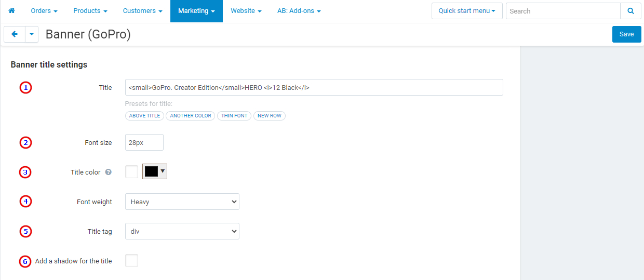
Task: Open the caret dropdown beside back arrow
Action: pyautogui.click(x=32, y=34)
